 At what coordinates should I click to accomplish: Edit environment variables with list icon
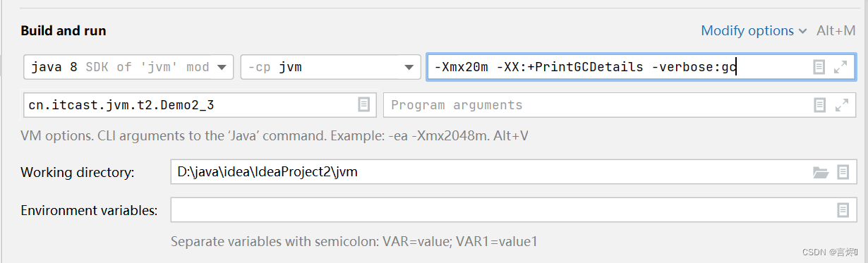(x=843, y=210)
